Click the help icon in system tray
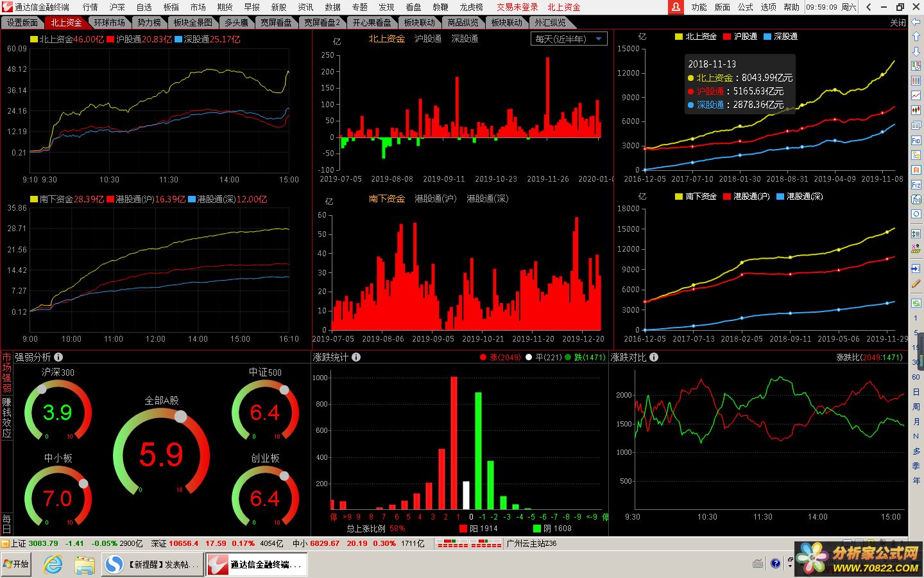Screen dimensions: 924x578 776,563
